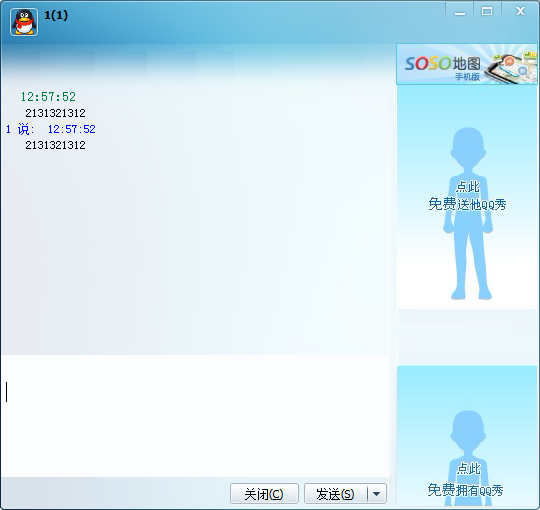Focus the message input text area
Image resolution: width=540 pixels, height=510 pixels.
[x=195, y=416]
